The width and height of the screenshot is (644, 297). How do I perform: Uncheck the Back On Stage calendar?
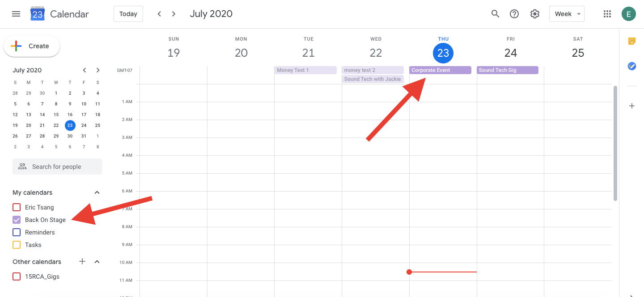point(17,220)
